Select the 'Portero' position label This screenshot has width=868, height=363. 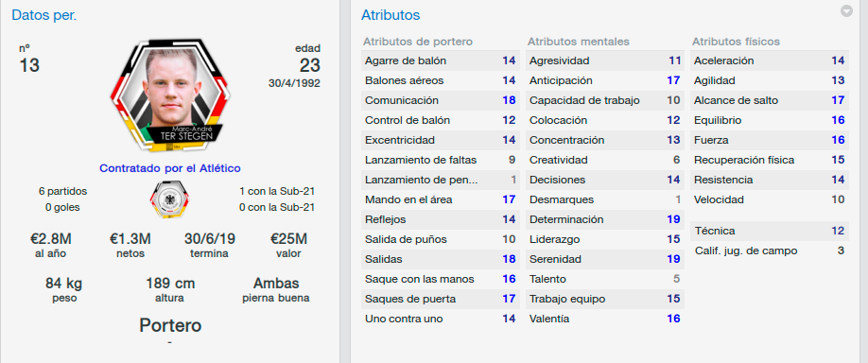pos(170,325)
